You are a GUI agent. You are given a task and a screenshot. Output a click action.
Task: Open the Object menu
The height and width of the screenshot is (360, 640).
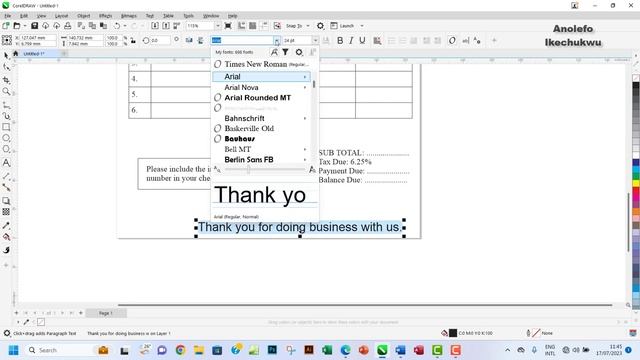point(83,16)
